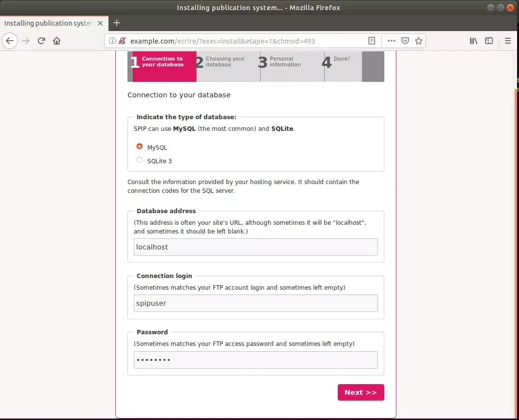
Task: Click step 3 Personal information
Action: (292, 66)
